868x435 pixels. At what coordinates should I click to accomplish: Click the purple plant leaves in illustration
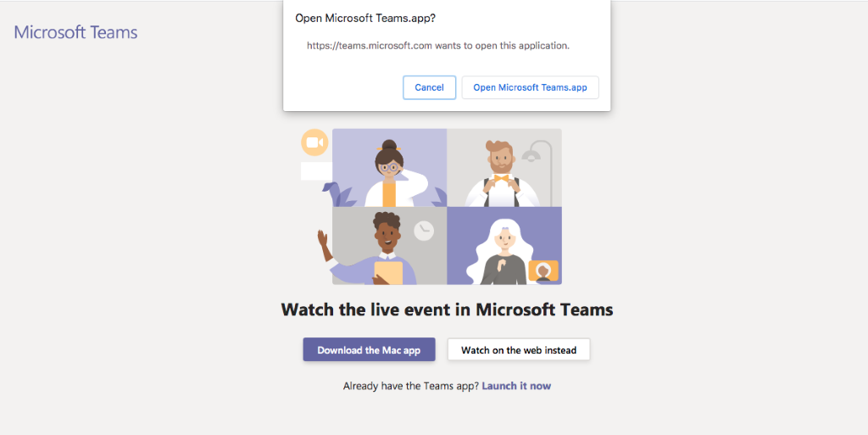tap(340, 195)
